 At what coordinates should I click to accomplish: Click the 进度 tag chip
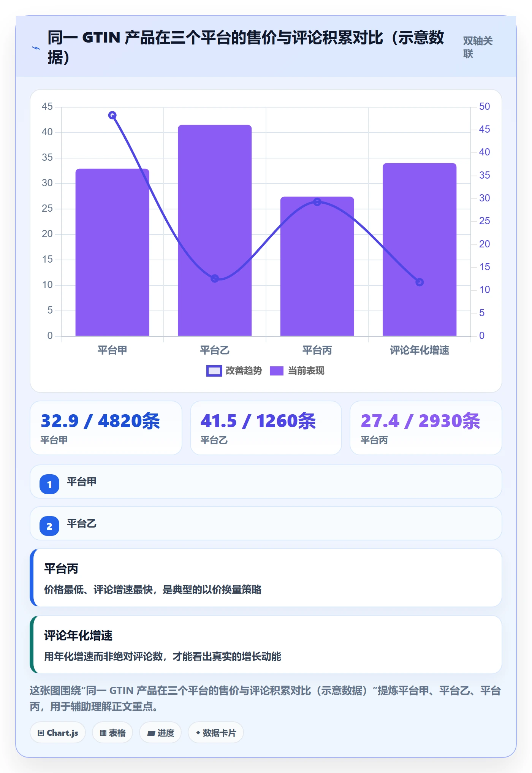click(x=160, y=733)
